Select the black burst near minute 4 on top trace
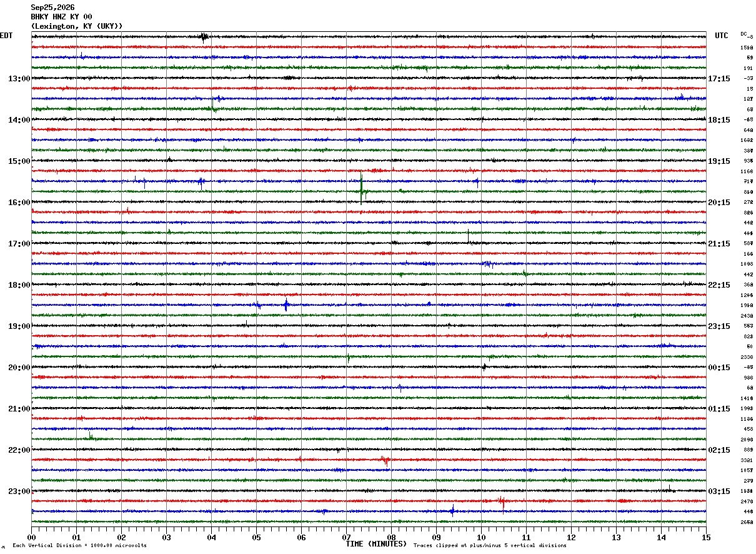Image resolution: width=756 pixels, height=554 pixels. coord(204,37)
